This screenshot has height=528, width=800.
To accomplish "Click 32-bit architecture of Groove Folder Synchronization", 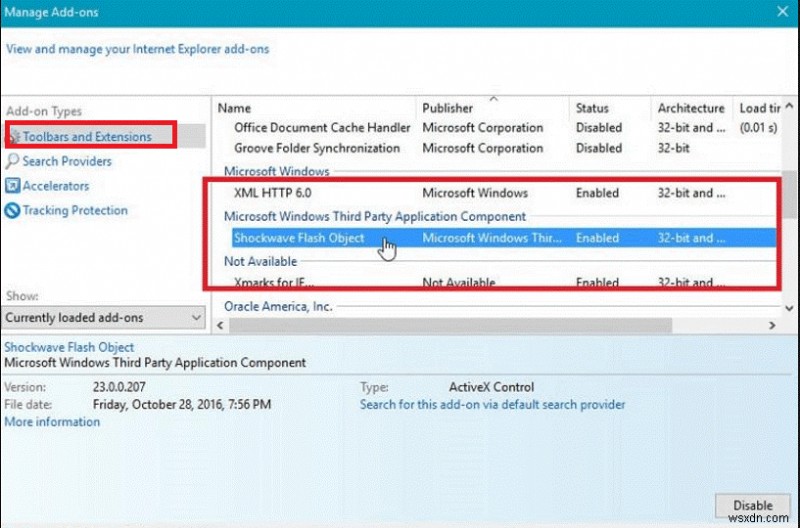I will [673, 148].
